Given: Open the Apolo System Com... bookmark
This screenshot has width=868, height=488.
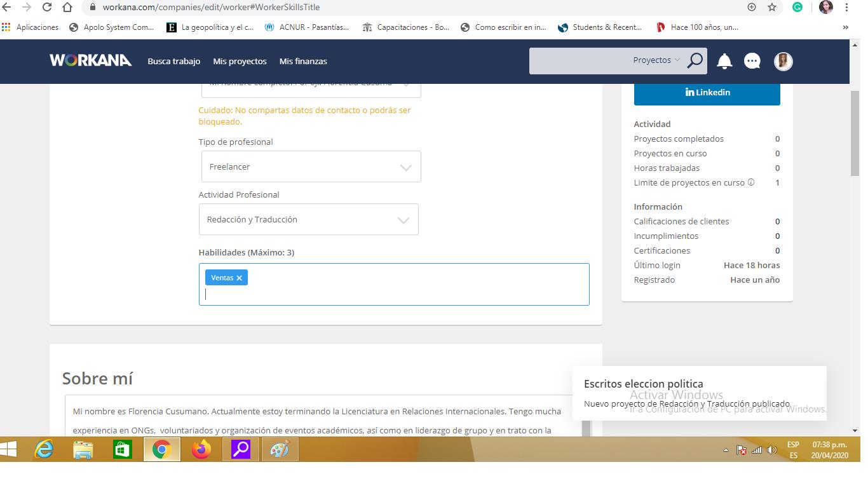Looking at the screenshot, I should click(x=111, y=27).
